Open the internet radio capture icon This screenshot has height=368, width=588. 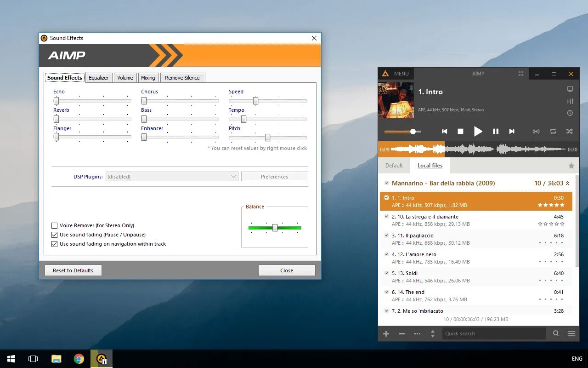(x=536, y=132)
